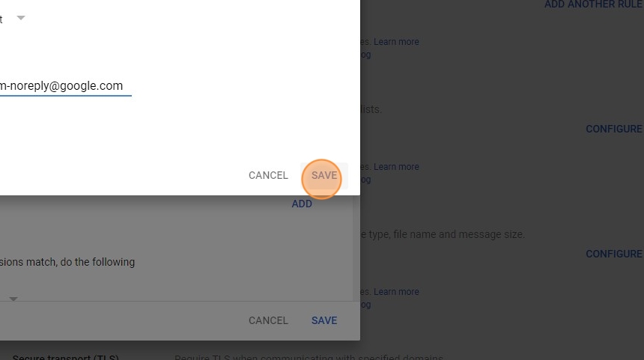The image size is (644, 360).
Task: Click the blue ADD link below the dialog
Action: pos(302,204)
